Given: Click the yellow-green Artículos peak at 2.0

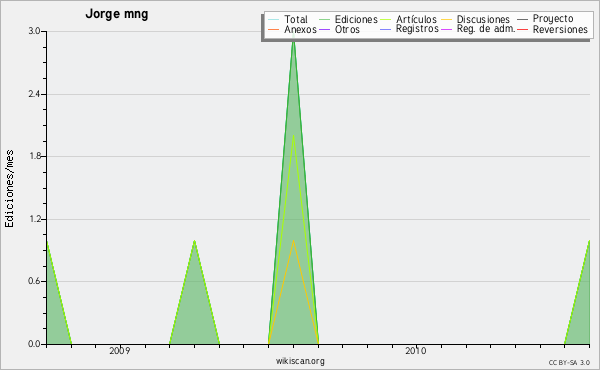Looking at the screenshot, I should 293,136.
